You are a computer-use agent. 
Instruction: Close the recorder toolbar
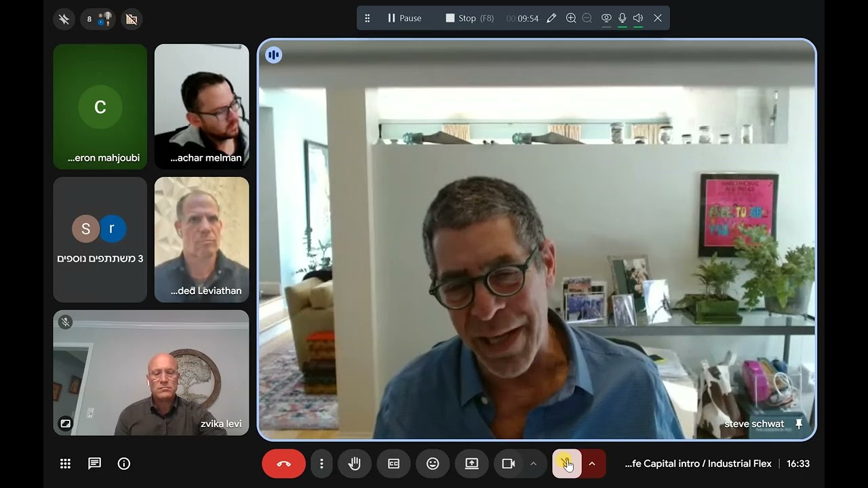pyautogui.click(x=658, y=18)
